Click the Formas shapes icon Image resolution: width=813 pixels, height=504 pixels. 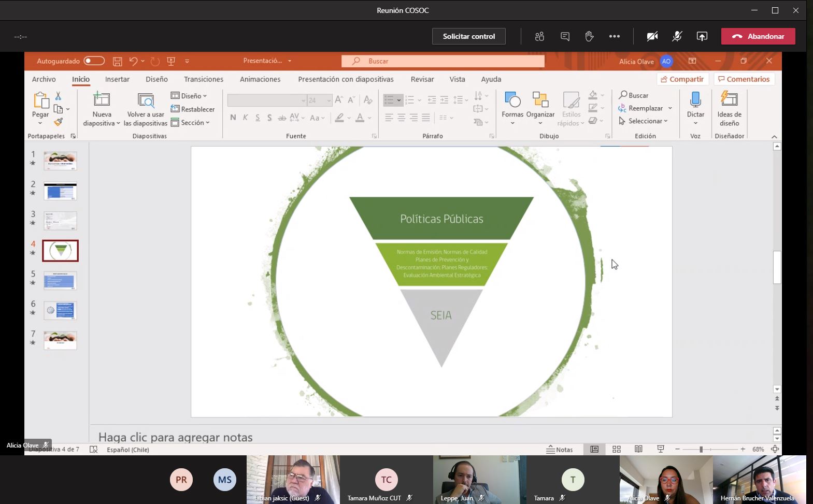pos(512,99)
